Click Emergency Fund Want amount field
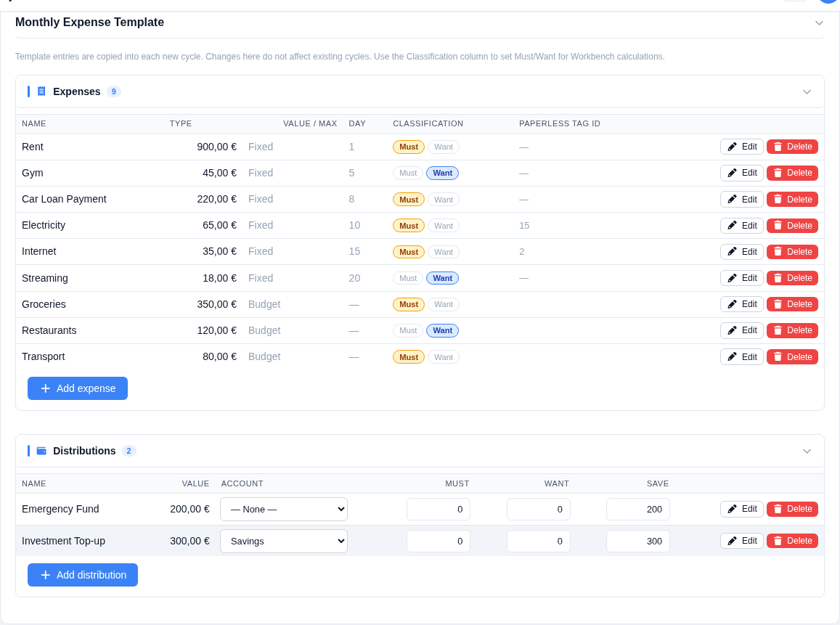Viewport: 840px width, 625px height. [539, 510]
